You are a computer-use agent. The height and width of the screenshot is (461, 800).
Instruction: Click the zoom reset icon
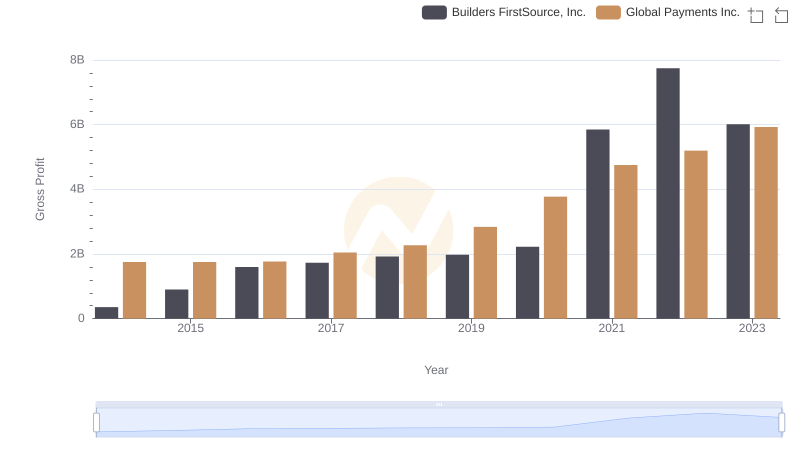pos(781,15)
